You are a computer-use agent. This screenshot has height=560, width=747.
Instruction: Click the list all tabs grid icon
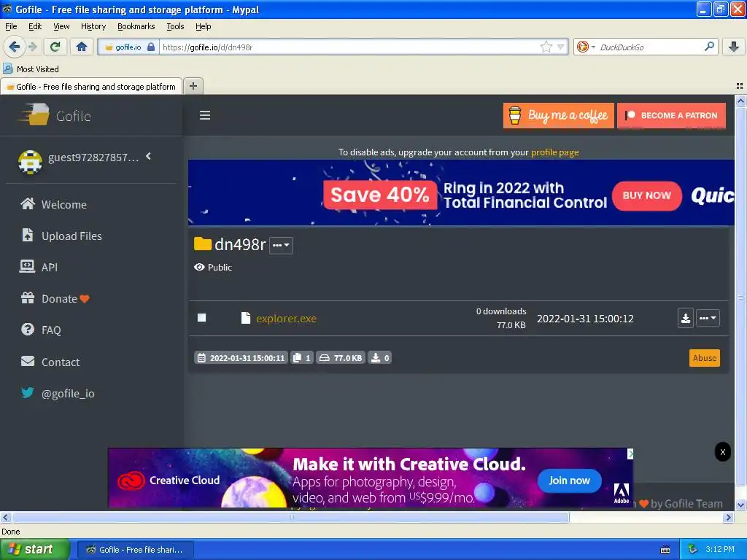[740, 86]
